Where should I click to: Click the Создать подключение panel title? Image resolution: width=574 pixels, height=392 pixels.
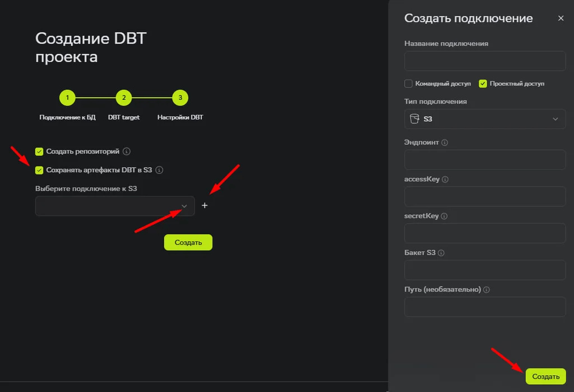point(468,19)
